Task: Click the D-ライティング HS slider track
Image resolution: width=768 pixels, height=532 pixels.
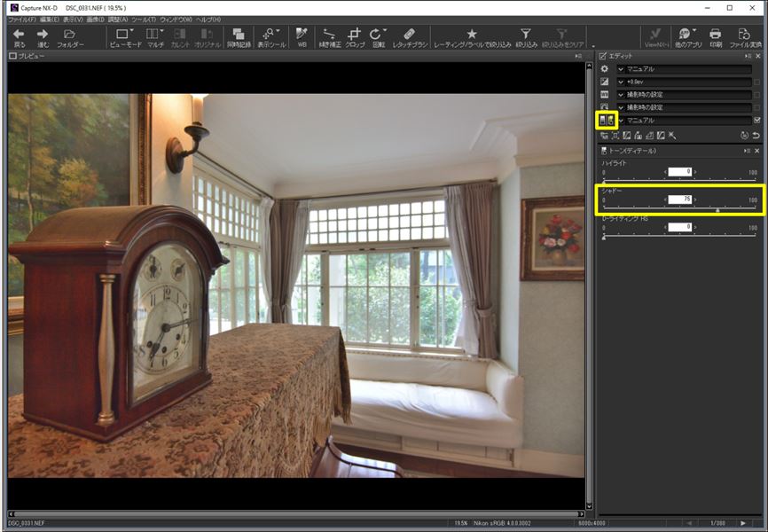Action: coord(679,236)
